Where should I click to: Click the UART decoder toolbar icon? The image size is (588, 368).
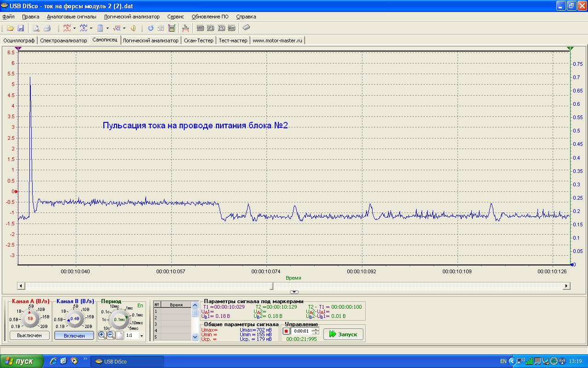(200, 28)
